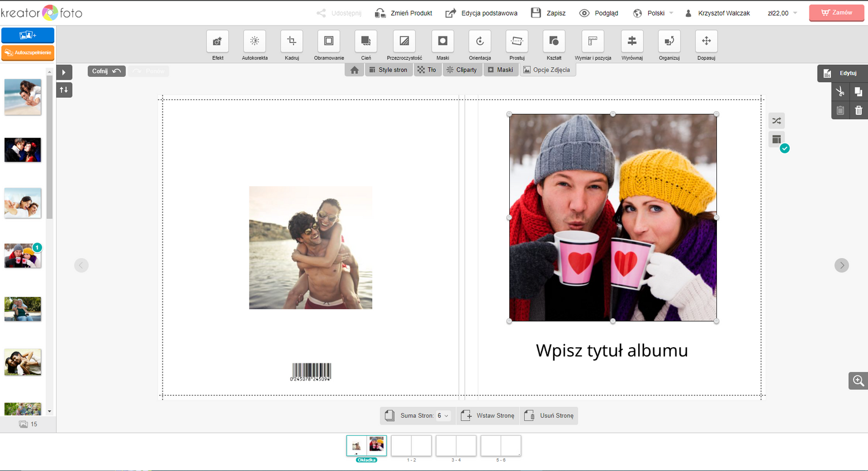Click Wstaw Stronę to insert a page
This screenshot has height=471, width=868.
(488, 415)
